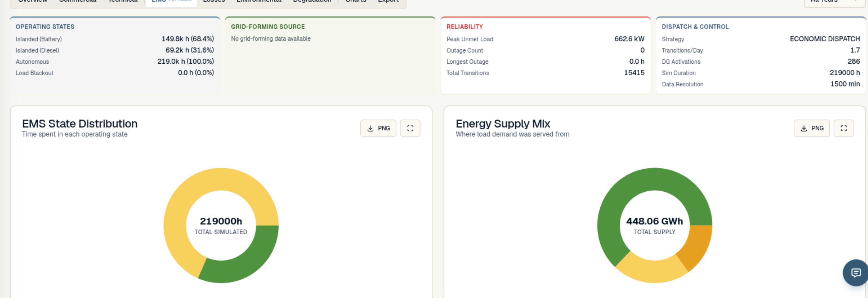Click the value 69.2k h (31.6%)

190,50
